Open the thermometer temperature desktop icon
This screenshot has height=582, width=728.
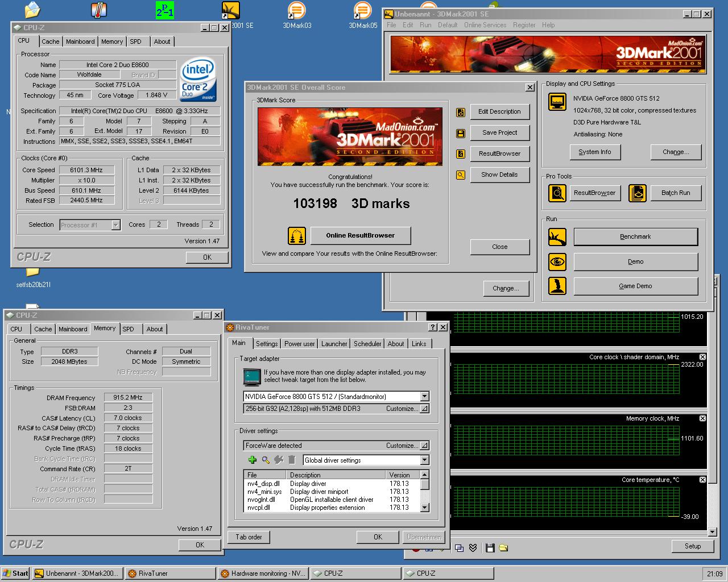[x=99, y=10]
